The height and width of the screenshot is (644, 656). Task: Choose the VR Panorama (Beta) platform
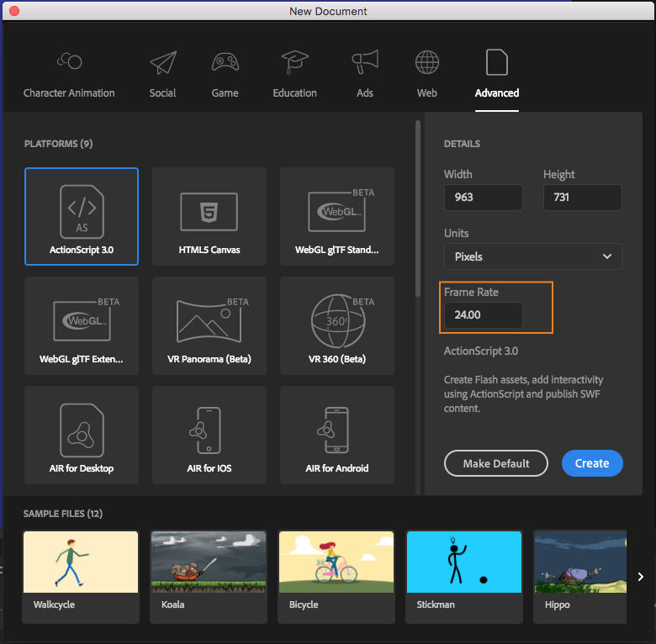[x=209, y=325]
